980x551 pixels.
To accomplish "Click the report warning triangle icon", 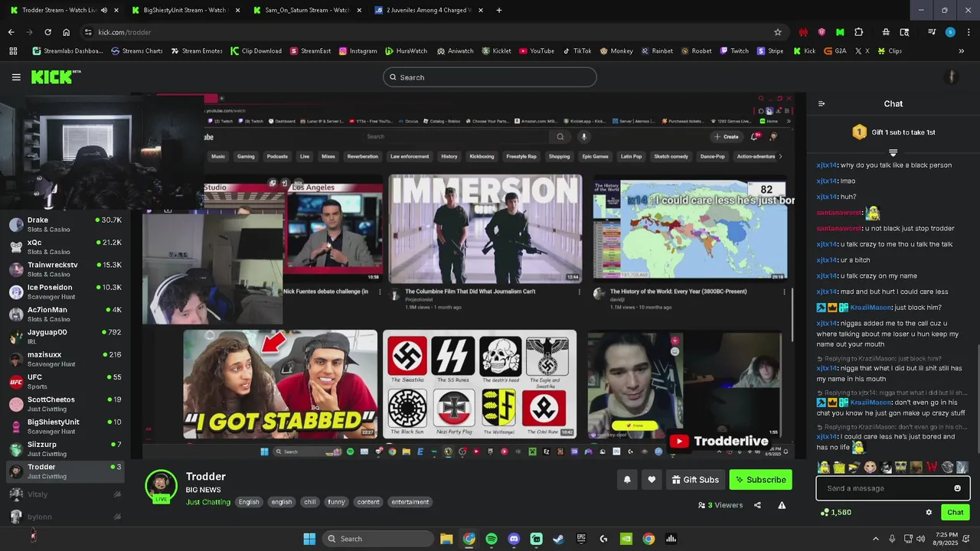I will pyautogui.click(x=782, y=505).
